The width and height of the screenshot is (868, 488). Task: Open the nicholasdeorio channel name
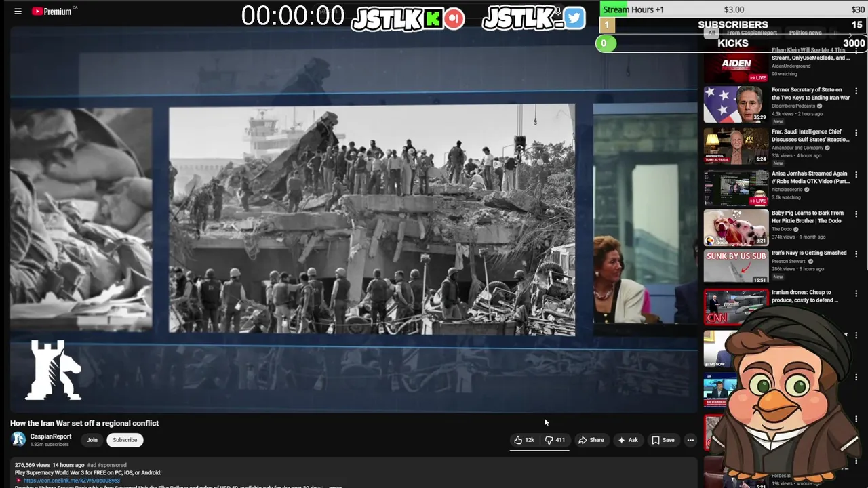tap(787, 190)
